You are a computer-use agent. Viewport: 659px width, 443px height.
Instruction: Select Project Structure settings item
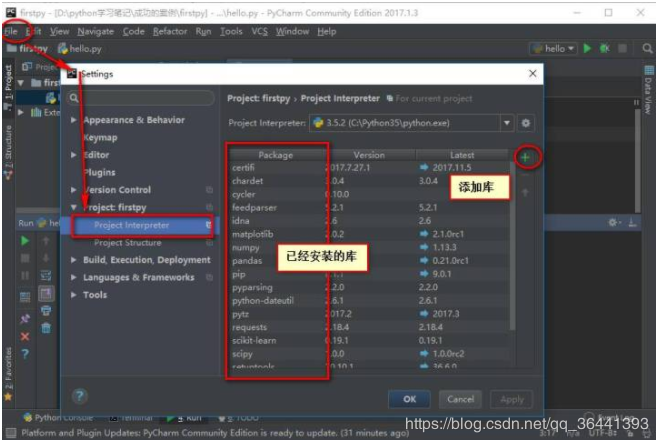[x=128, y=243]
